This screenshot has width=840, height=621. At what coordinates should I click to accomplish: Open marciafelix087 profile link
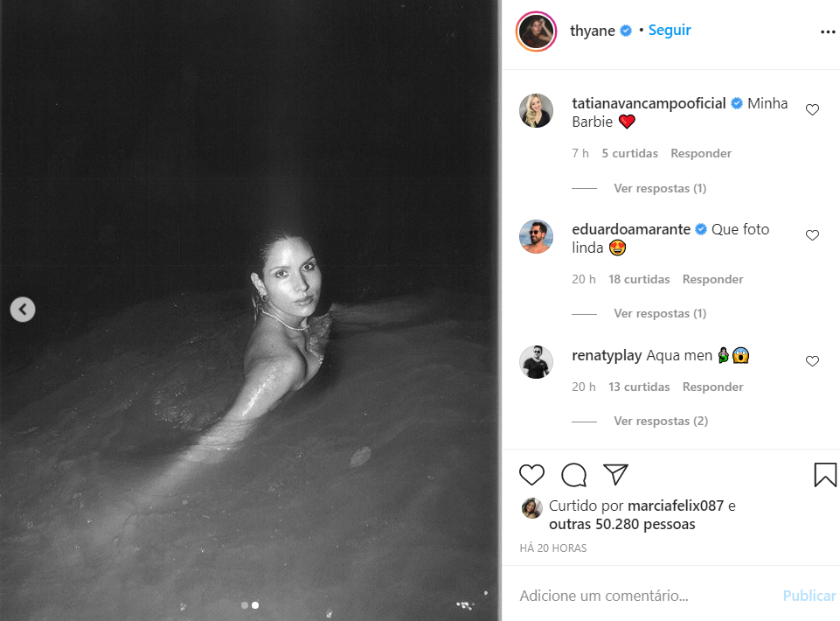676,506
